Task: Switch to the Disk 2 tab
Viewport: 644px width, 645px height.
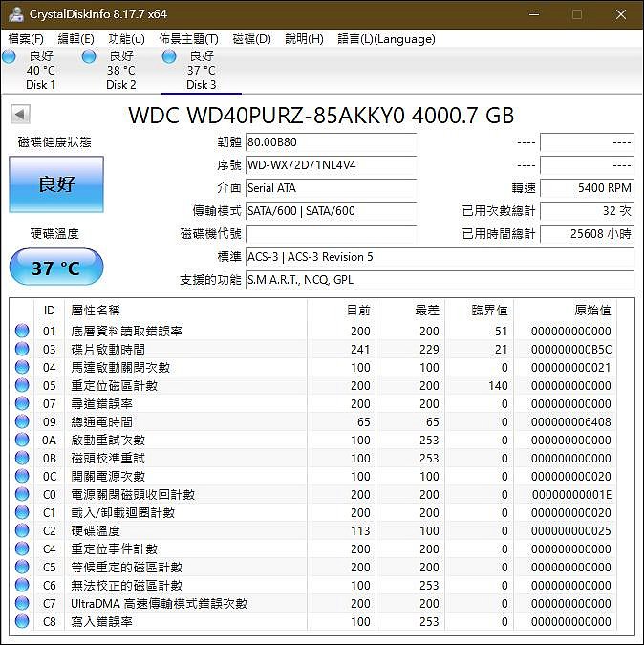Action: click(x=121, y=71)
